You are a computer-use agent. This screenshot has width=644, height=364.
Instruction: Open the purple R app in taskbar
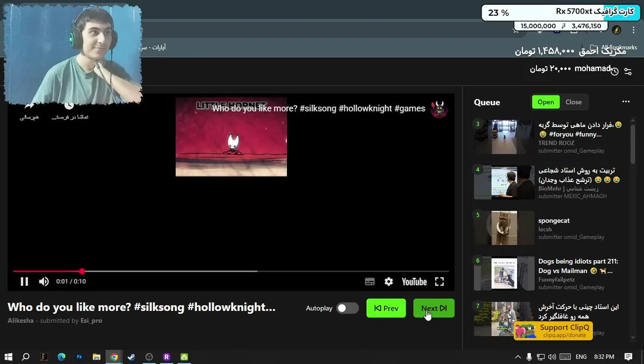click(x=167, y=357)
